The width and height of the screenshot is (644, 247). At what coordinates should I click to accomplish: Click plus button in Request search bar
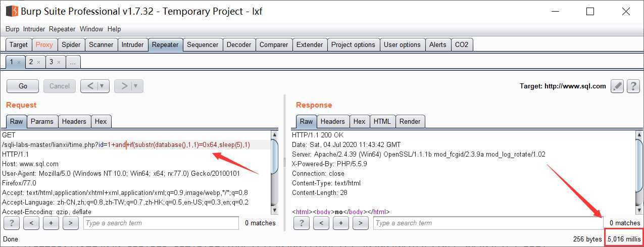tap(51, 223)
